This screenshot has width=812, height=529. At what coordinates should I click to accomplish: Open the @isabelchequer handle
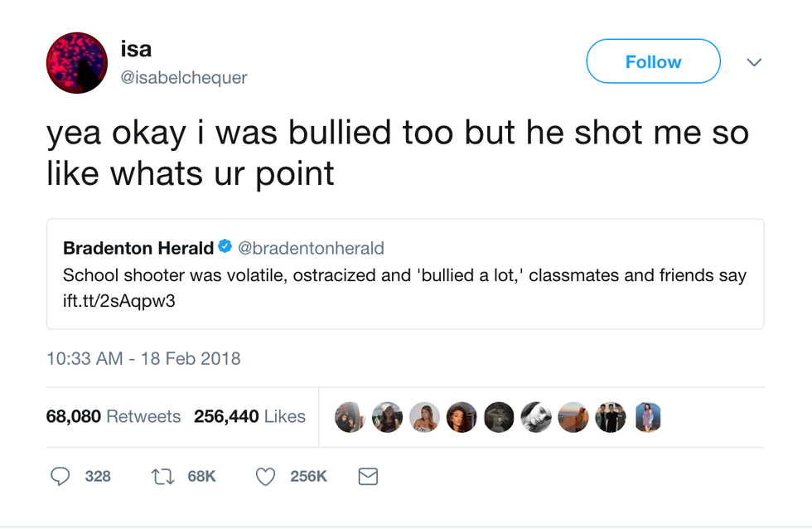click(x=184, y=78)
